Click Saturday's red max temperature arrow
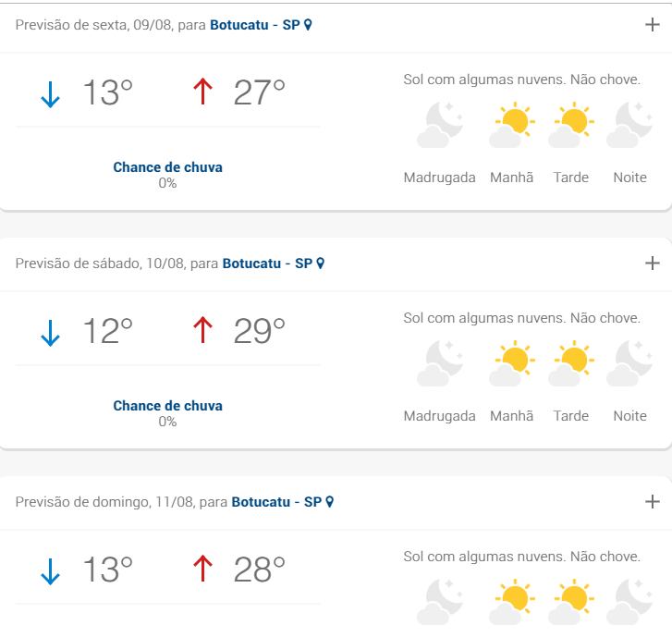The width and height of the screenshot is (672, 637). pyautogui.click(x=202, y=330)
